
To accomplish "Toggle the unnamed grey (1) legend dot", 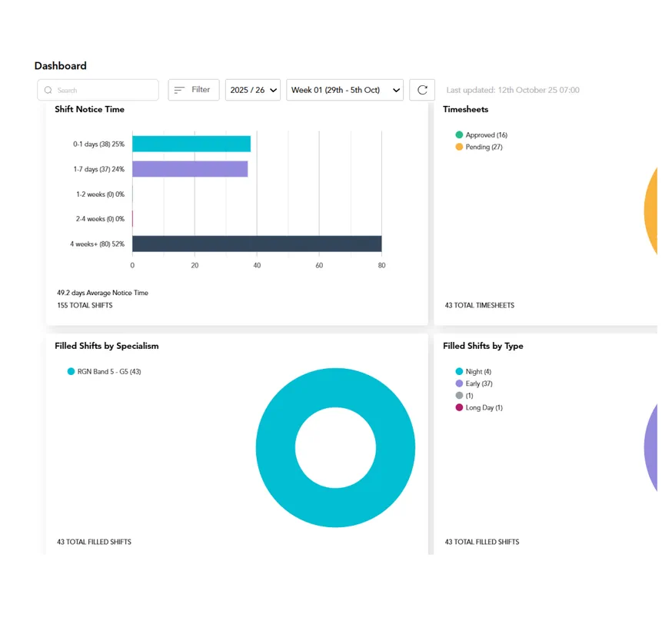I will click(459, 395).
